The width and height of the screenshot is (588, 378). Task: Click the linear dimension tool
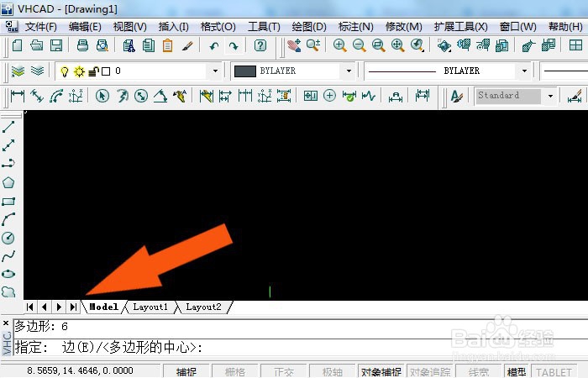(x=18, y=96)
